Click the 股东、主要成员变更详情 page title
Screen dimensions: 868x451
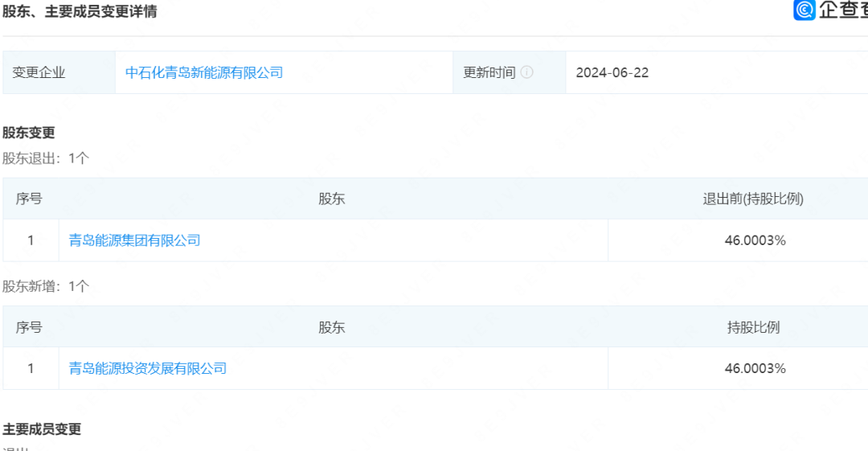point(80,11)
